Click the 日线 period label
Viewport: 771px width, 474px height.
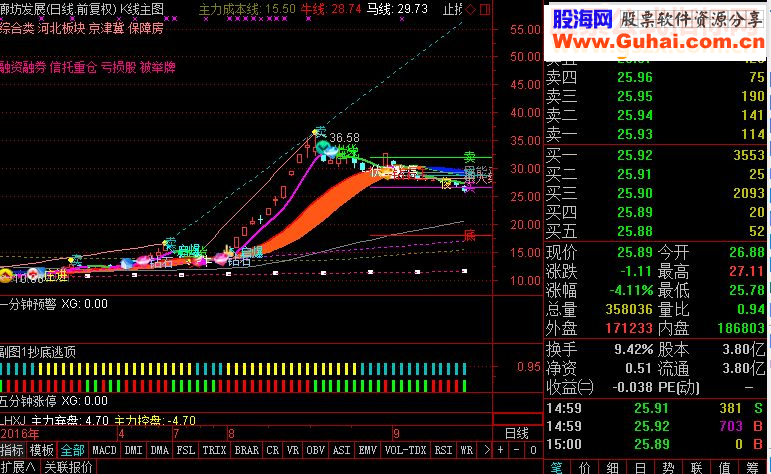[517, 433]
